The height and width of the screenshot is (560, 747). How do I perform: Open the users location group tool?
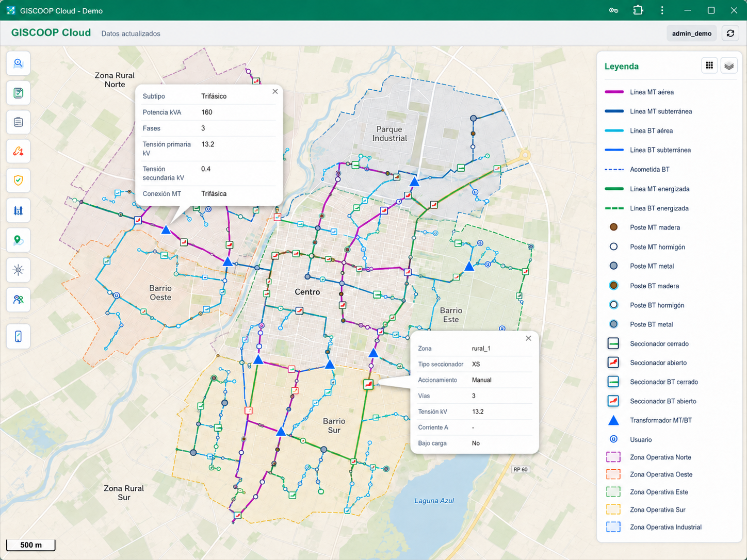click(x=18, y=300)
